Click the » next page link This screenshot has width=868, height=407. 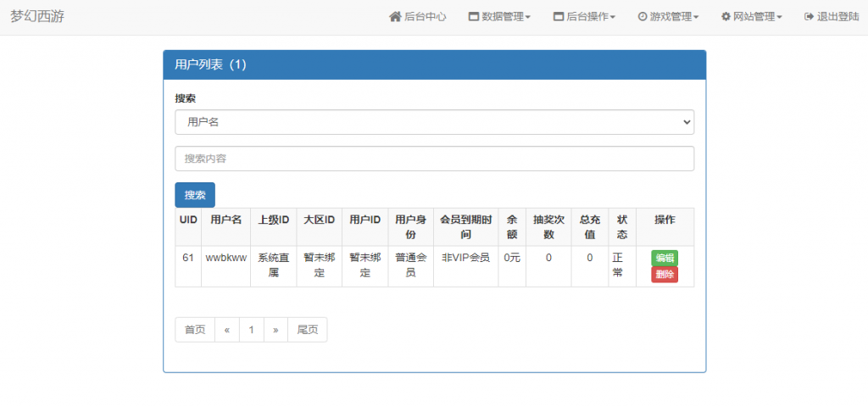tap(275, 330)
